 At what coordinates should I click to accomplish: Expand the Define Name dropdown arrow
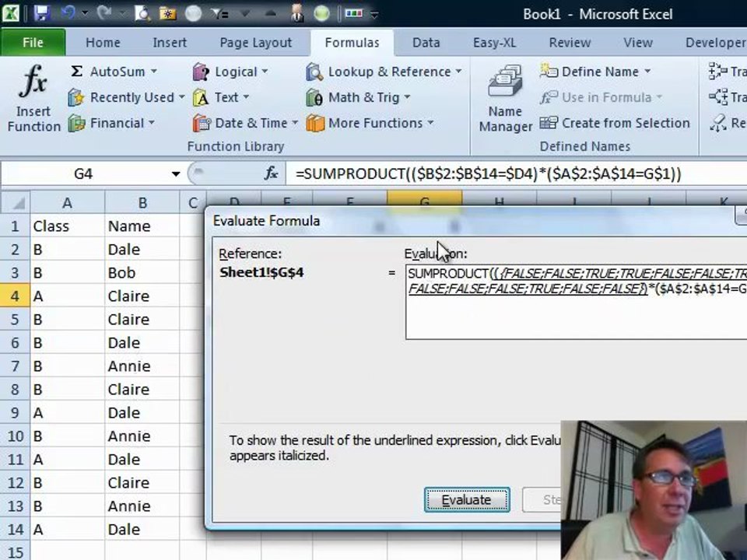(647, 72)
